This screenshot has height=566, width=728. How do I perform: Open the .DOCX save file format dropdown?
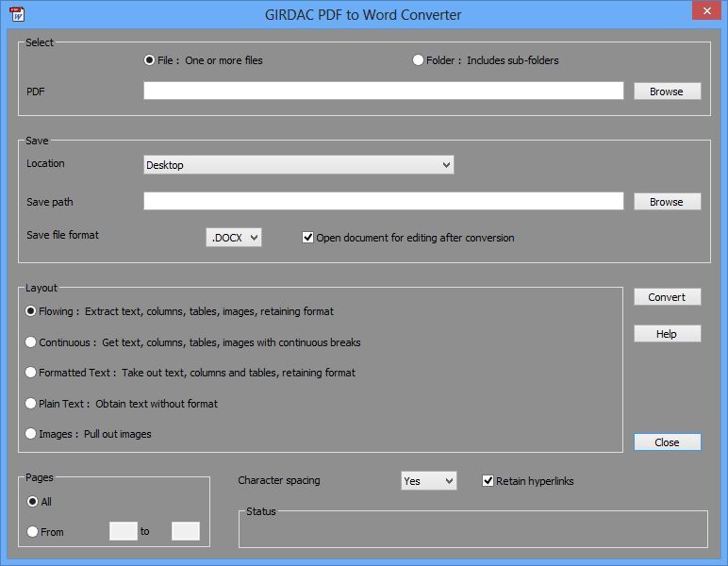click(x=234, y=238)
